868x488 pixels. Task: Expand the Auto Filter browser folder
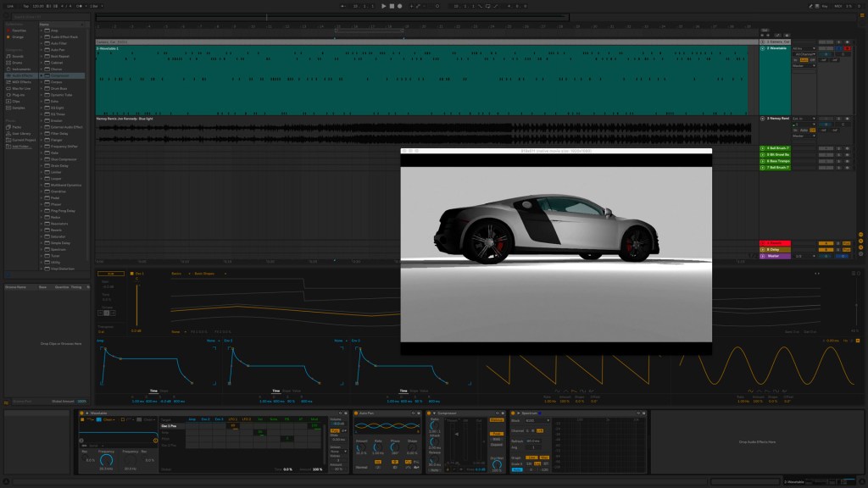[42, 43]
